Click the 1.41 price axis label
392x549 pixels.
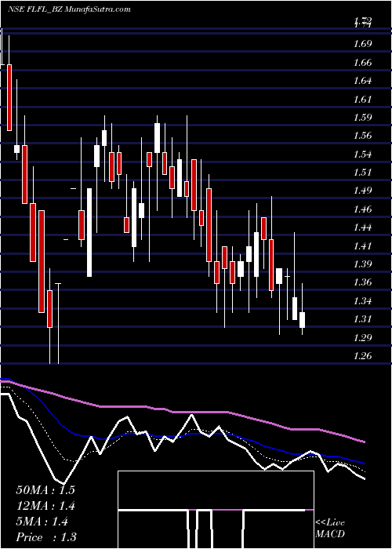(x=362, y=245)
